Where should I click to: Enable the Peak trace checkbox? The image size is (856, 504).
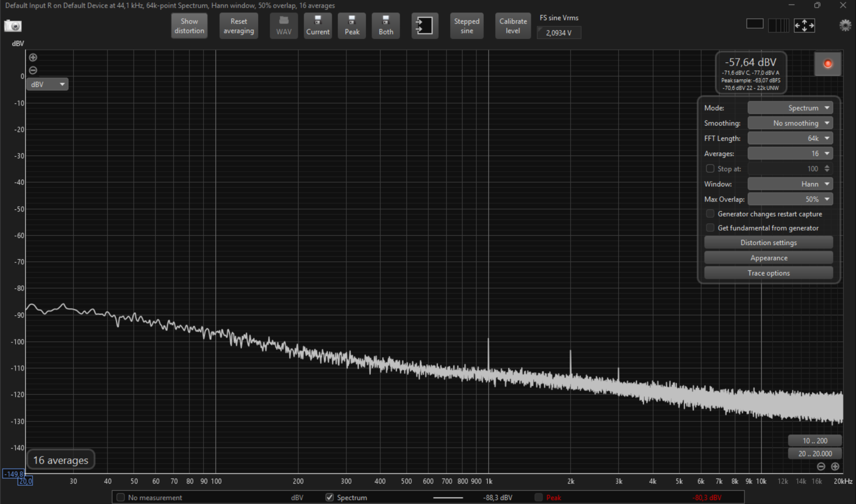click(x=539, y=497)
